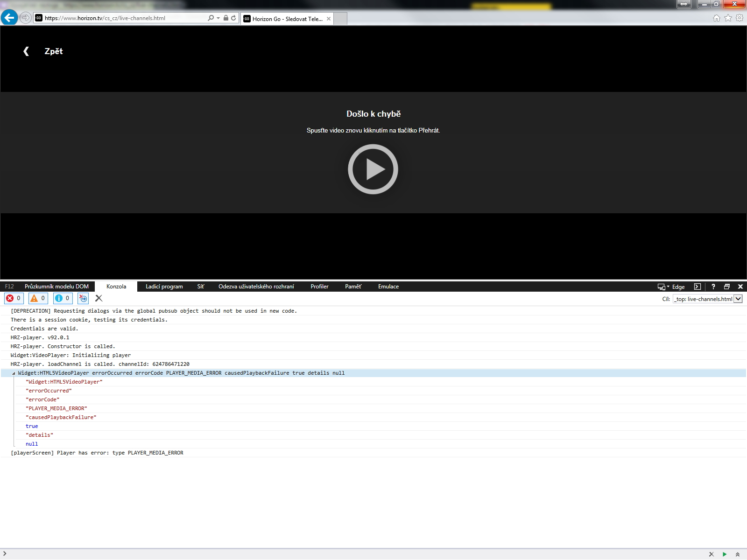Switch to the Ladicí program tab

click(164, 287)
